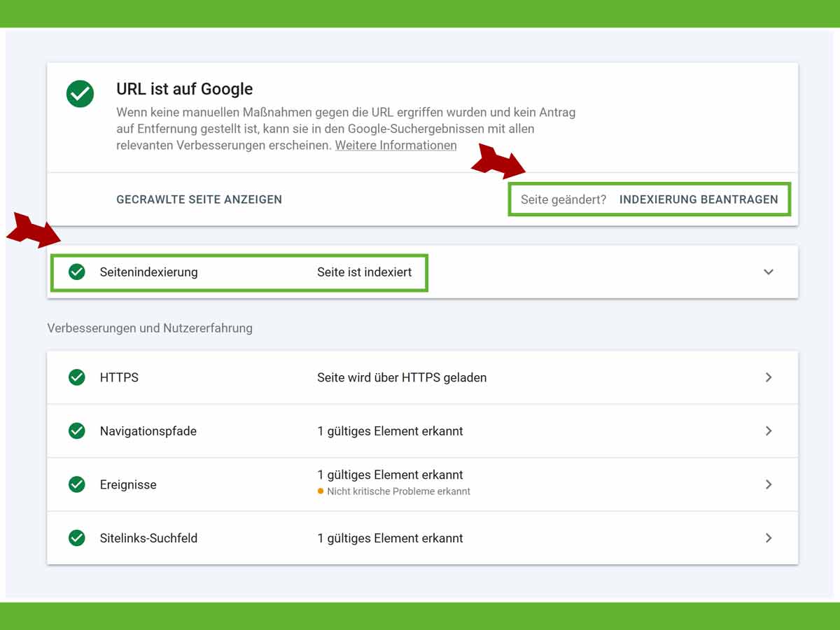The width and height of the screenshot is (840, 630).
Task: Click the orange warning dot under Ereignisse
Action: point(321,491)
